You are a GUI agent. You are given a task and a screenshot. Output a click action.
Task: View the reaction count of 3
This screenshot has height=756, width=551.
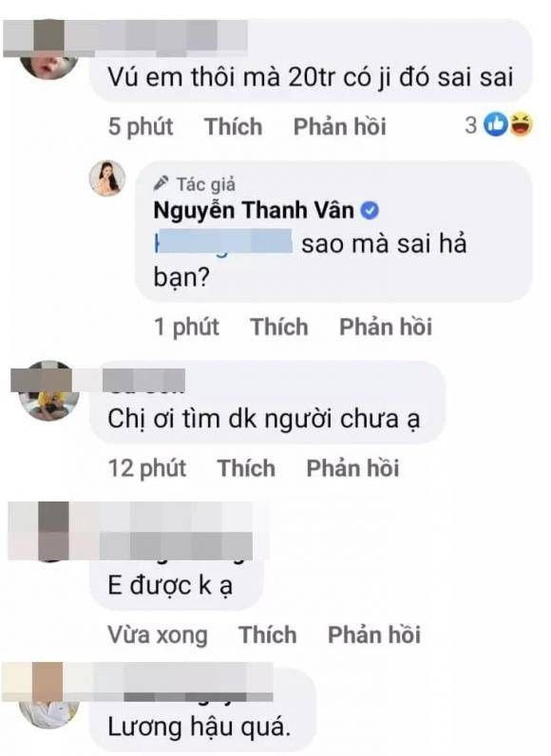(x=471, y=125)
